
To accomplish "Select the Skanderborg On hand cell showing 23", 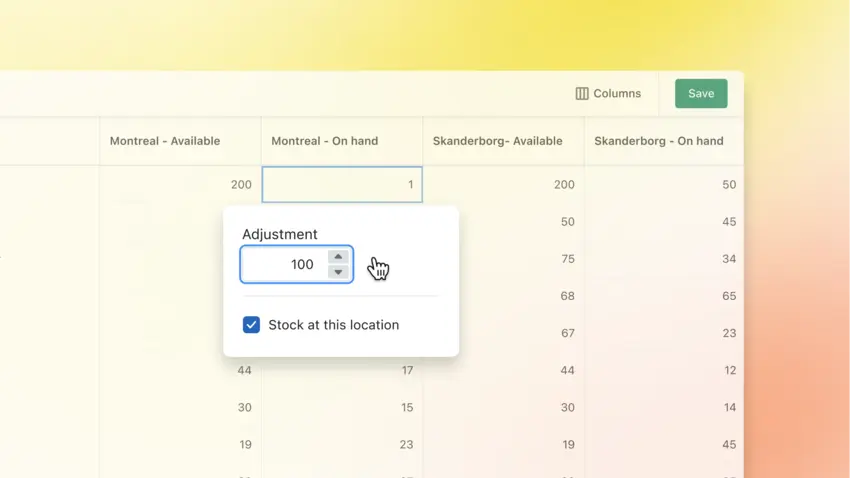I will (664, 333).
